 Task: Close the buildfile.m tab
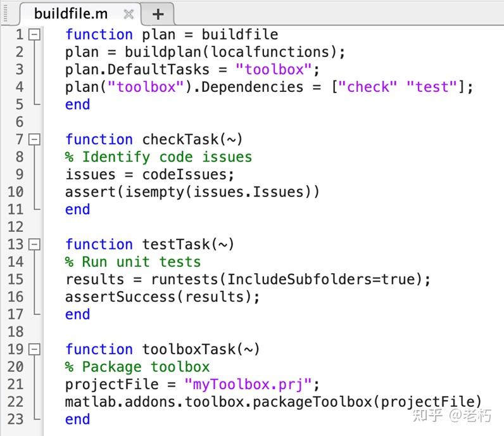click(129, 13)
